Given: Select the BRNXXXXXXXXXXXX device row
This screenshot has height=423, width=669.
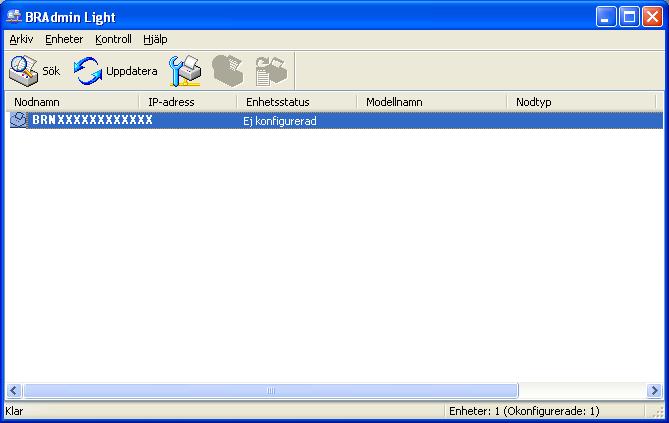Looking at the screenshot, I should coord(334,120).
